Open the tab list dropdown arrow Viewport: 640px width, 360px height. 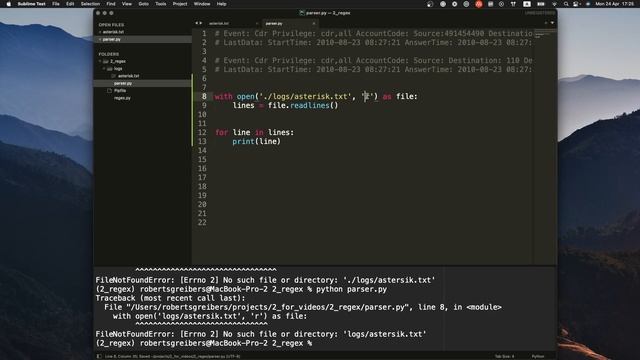[552, 23]
